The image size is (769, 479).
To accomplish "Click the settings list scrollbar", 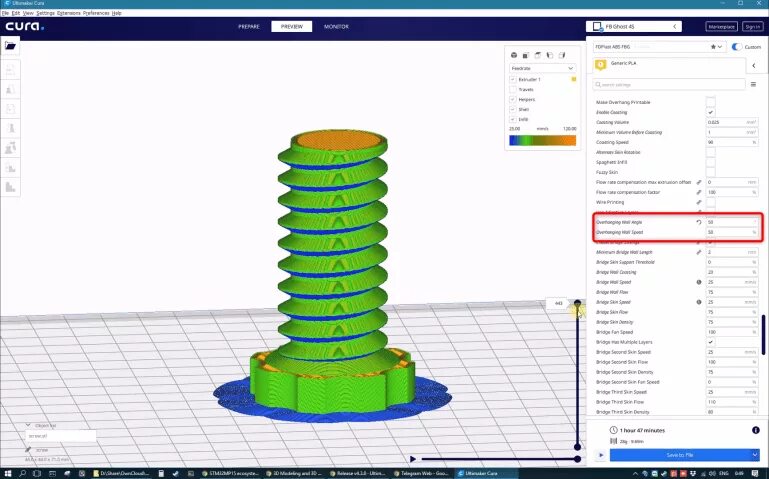I will tap(763, 335).
